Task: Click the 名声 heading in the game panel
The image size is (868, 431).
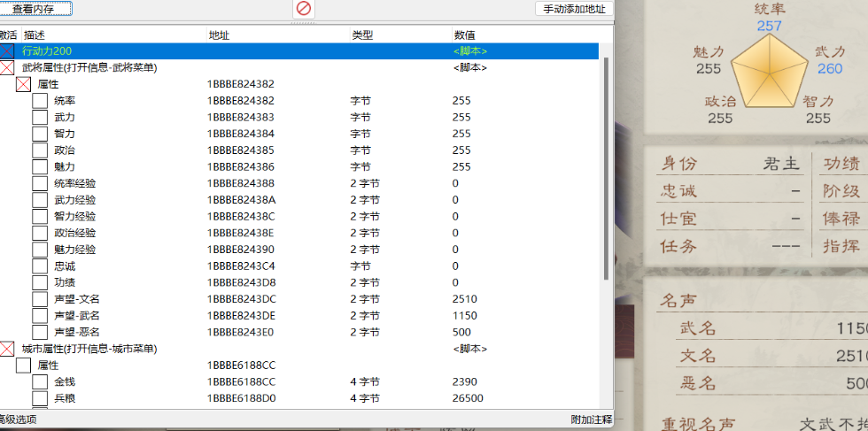Action: [x=678, y=302]
